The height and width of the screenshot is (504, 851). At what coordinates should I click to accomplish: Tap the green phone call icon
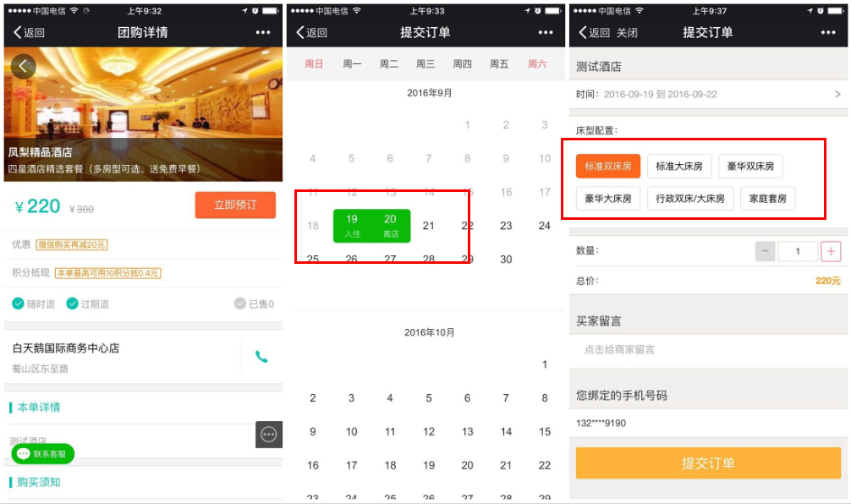click(x=261, y=356)
